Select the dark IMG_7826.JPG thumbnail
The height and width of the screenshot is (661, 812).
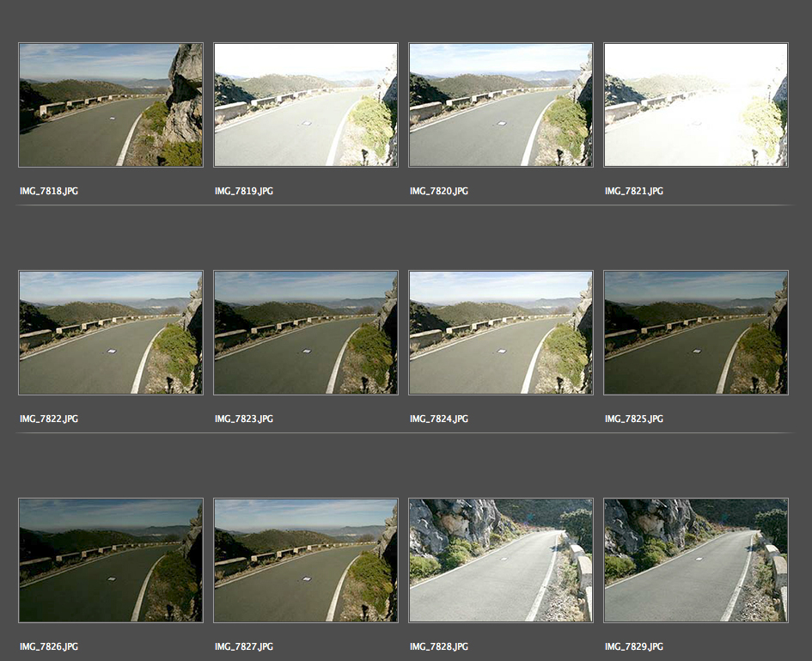[111, 560]
